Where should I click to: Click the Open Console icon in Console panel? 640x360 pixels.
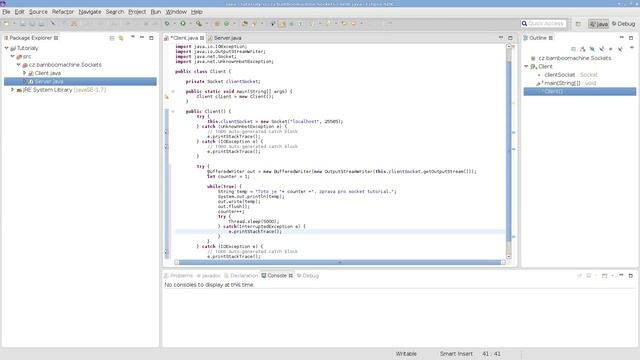(x=604, y=276)
